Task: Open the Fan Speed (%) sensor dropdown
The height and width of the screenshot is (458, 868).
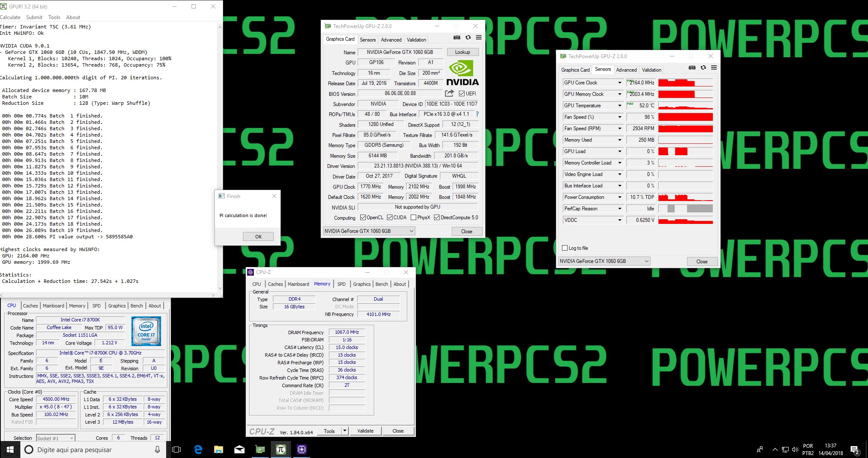Action: point(620,117)
